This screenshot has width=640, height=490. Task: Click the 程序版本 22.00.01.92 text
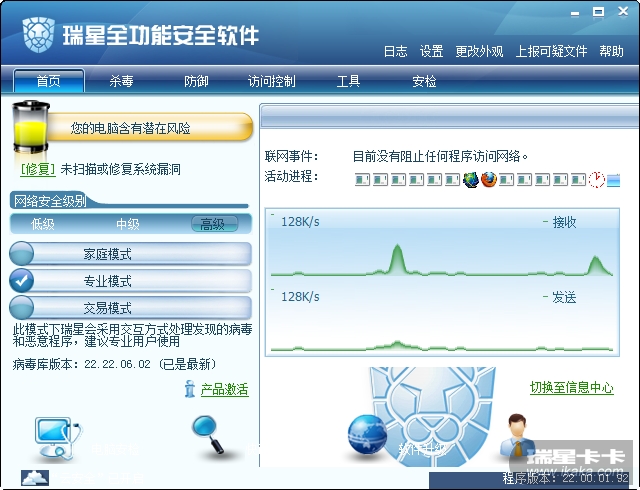click(x=566, y=478)
